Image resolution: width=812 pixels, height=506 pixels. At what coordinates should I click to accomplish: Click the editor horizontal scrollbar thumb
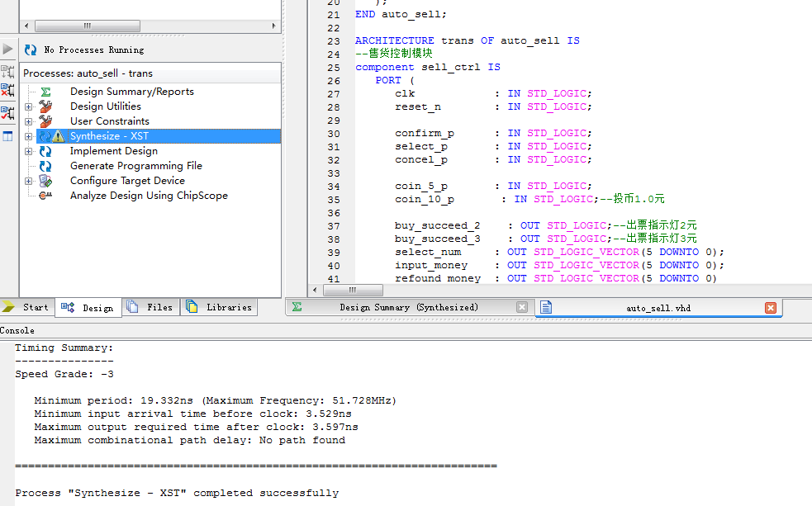[x=353, y=291]
